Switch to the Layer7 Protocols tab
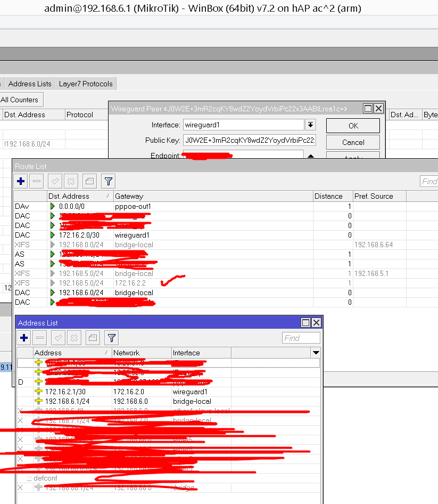 (86, 84)
